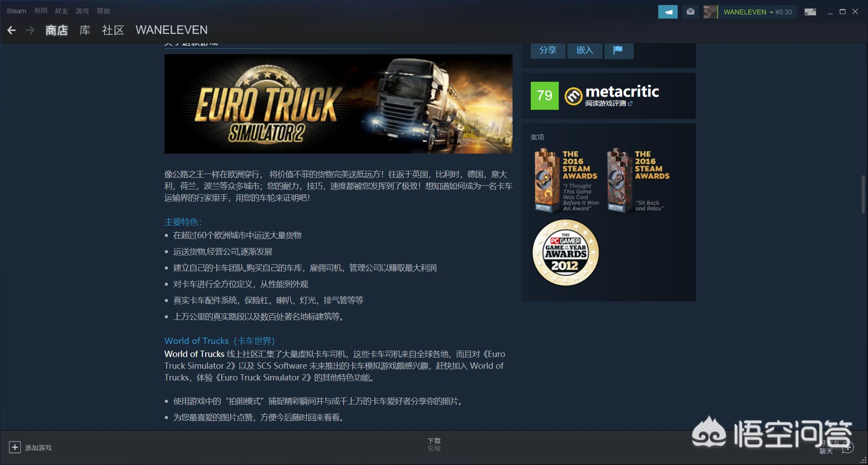This screenshot has width=868, height=465.
Task: Open the 游戏 menu
Action: click(x=82, y=11)
